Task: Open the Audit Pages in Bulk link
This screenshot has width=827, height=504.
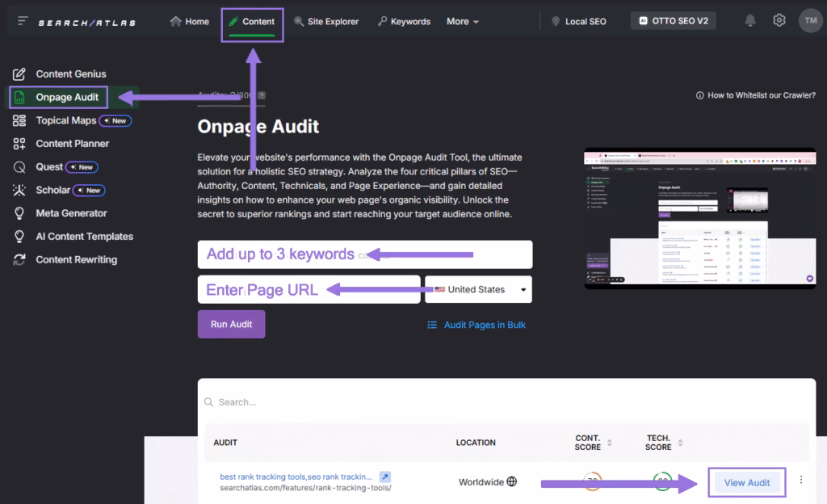Action: point(476,325)
